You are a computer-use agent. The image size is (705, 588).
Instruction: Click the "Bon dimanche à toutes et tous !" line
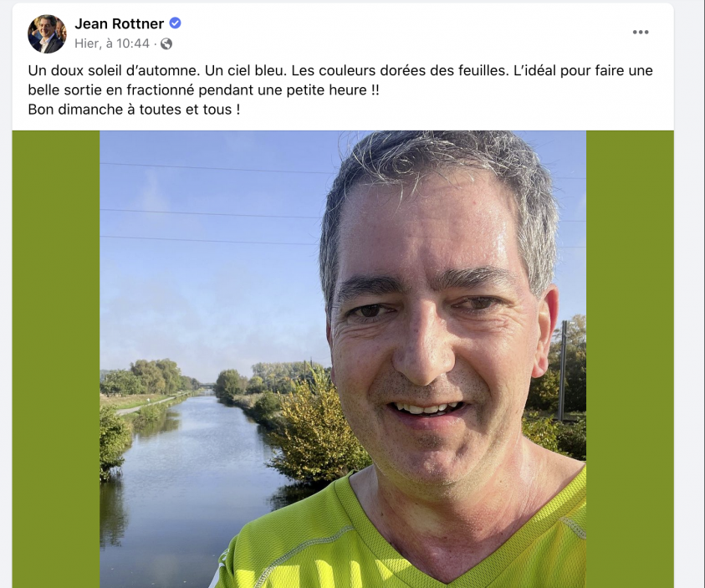pos(134,110)
